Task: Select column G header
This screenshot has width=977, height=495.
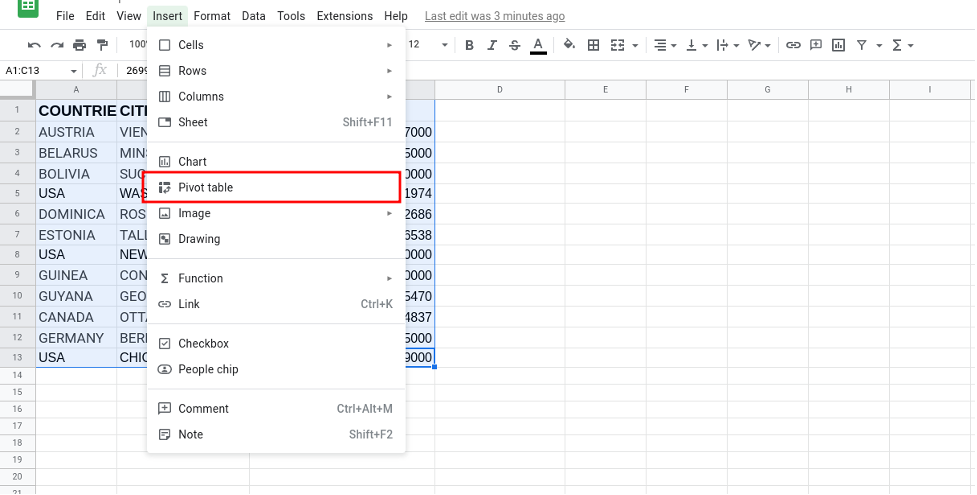Action: (768, 90)
